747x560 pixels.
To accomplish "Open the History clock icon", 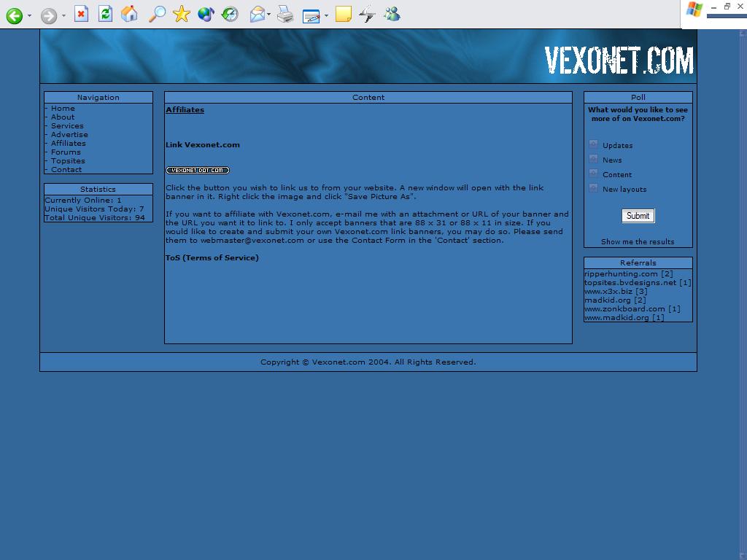I will 231,14.
